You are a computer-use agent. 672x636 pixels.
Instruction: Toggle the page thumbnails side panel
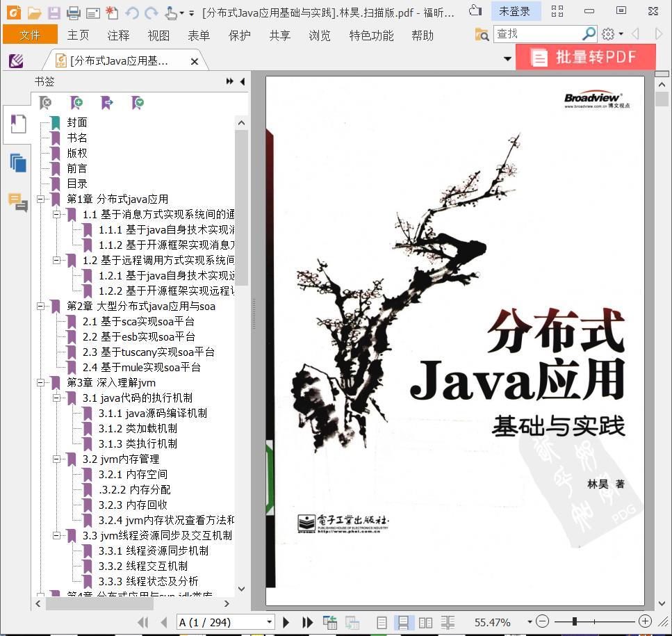[18, 163]
